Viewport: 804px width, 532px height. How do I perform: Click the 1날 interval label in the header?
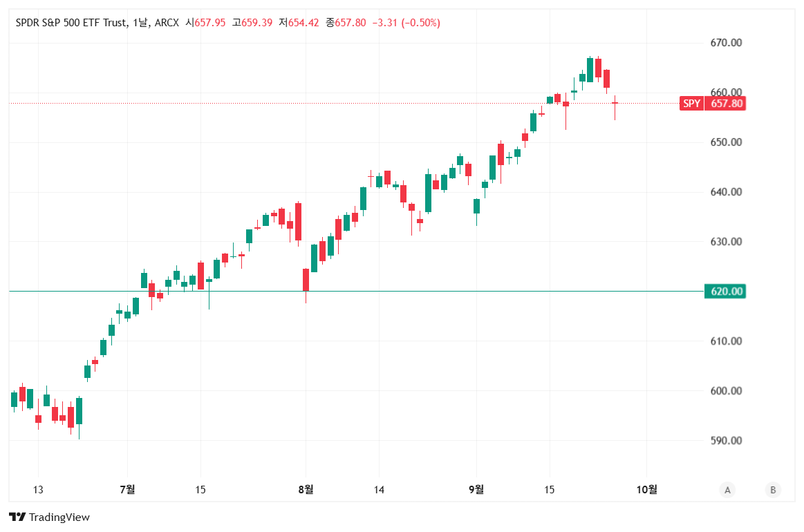click(139, 23)
